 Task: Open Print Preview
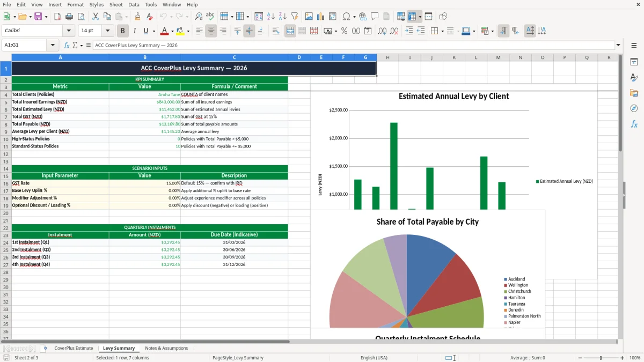80,17
